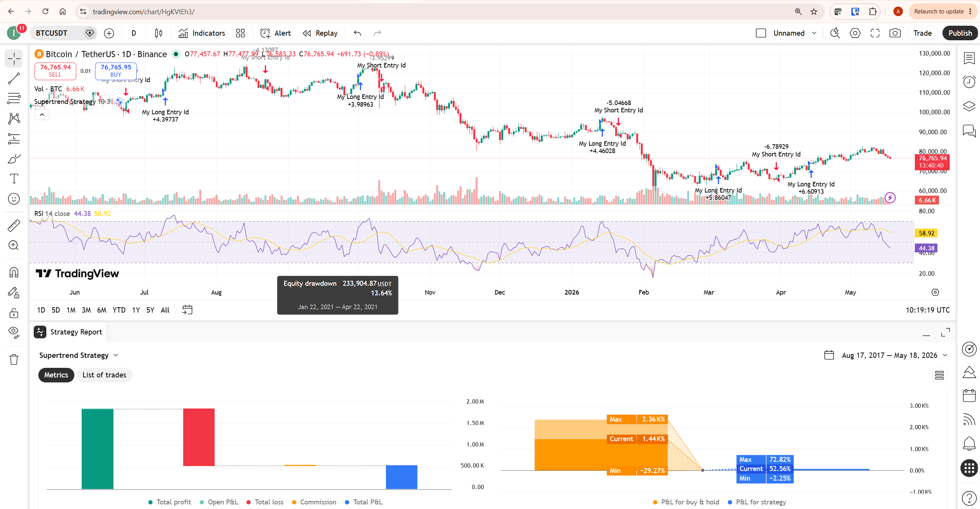The image size is (980, 509).
Task: Click the 76,765.94 SELL button
Action: tap(55, 71)
